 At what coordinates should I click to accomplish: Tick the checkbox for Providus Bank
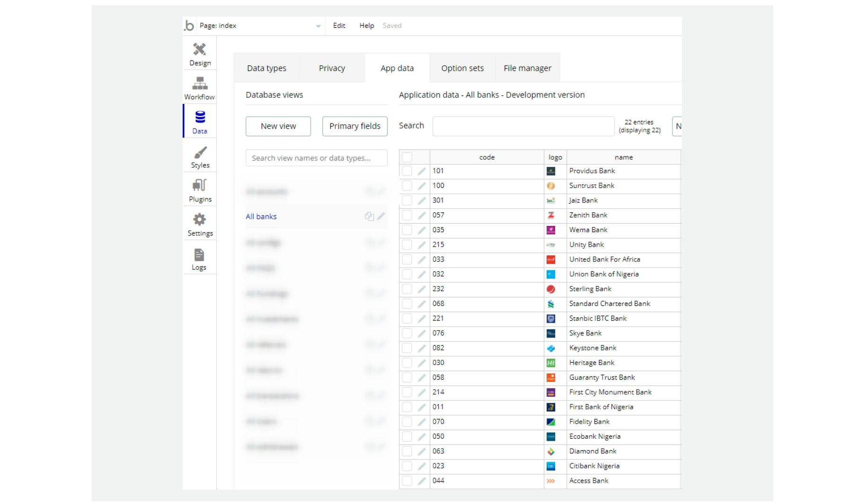[x=407, y=171]
